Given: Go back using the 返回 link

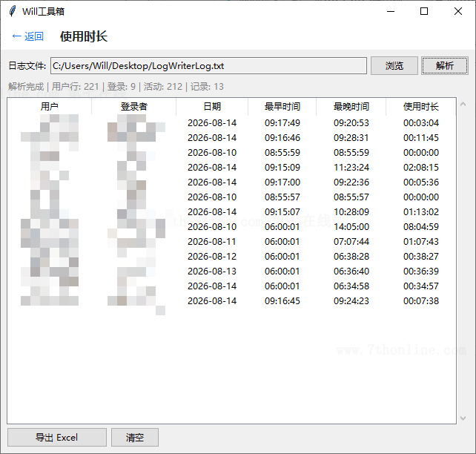Looking at the screenshot, I should [27, 36].
